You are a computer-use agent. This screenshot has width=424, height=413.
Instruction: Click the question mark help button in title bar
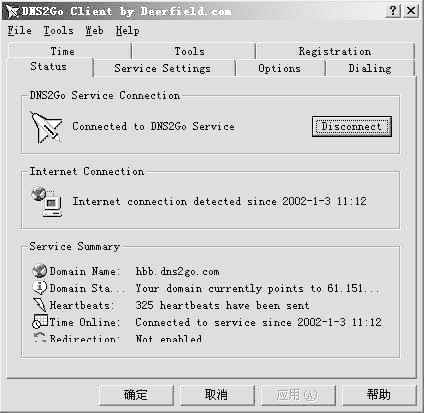point(394,11)
